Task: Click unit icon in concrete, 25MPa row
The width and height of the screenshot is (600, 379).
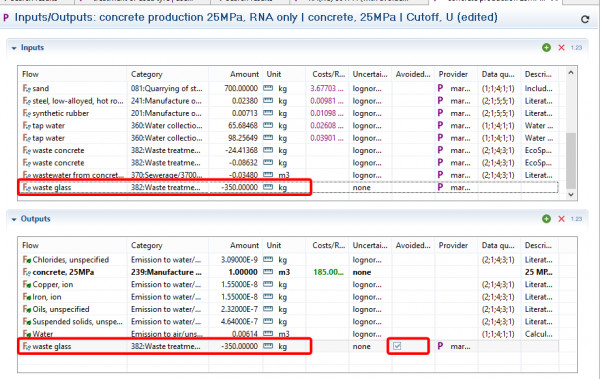Action: [x=268, y=272]
